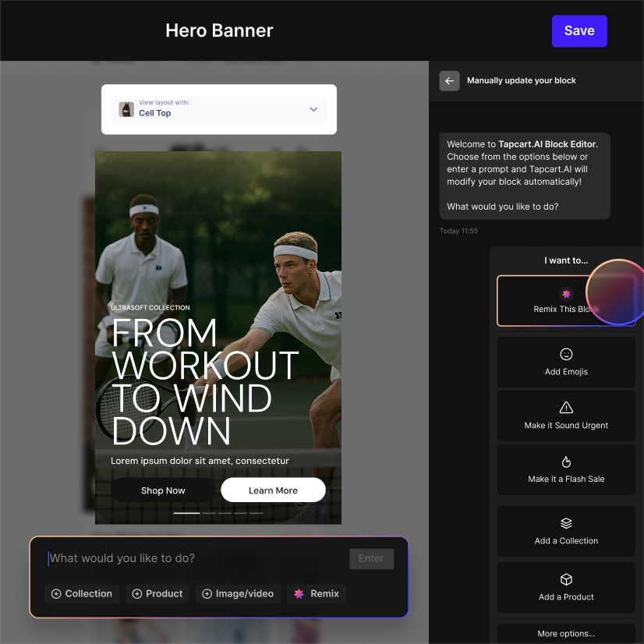This screenshot has width=644, height=644.
Task: Click the Collection chip below the prompt
Action: 82,594
